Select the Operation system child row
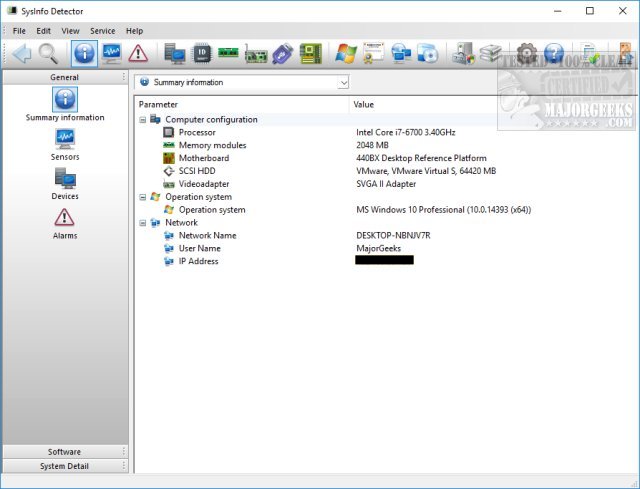The height and width of the screenshot is (489, 640). pyautogui.click(x=386, y=210)
